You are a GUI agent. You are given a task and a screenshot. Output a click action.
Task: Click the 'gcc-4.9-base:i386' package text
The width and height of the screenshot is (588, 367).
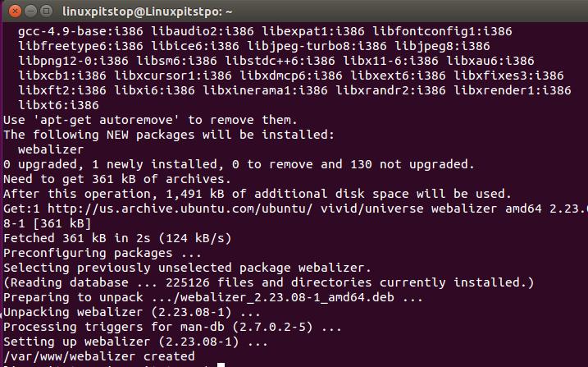coord(80,31)
